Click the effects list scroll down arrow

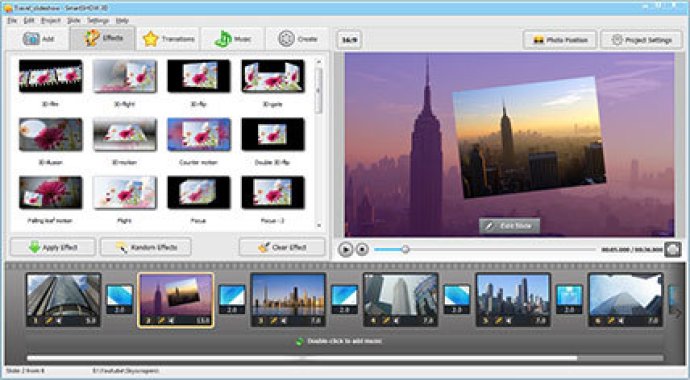[319, 225]
